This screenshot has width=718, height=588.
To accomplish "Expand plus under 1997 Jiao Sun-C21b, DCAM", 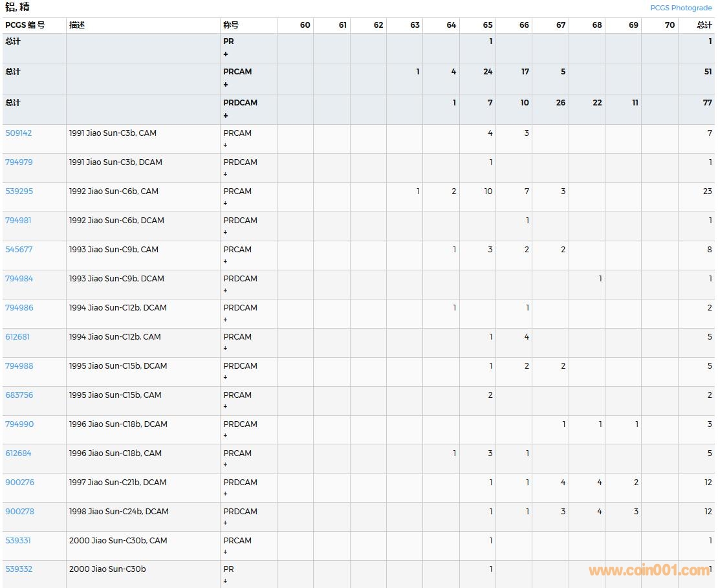I will click(226, 494).
